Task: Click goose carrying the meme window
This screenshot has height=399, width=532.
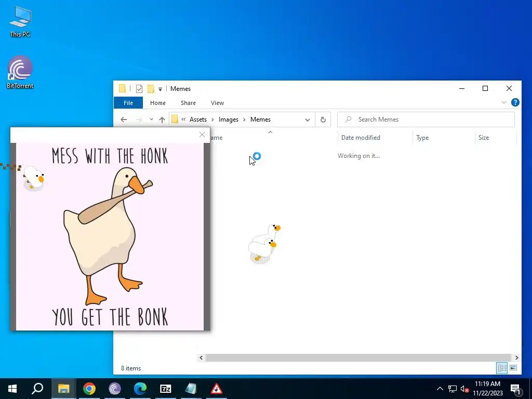Action: 34,178
